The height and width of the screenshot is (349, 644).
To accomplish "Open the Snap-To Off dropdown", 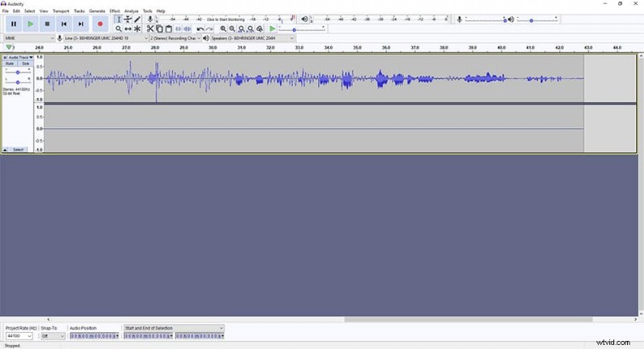I will (x=52, y=336).
